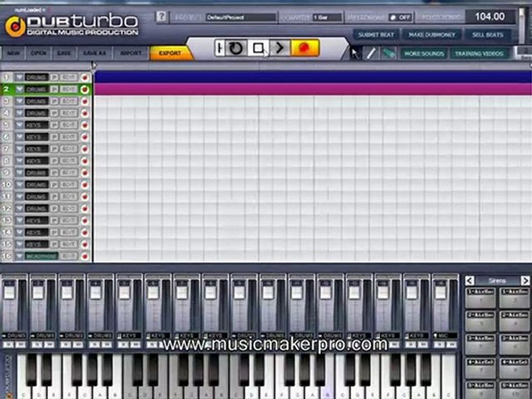Arm record for track 10
The height and width of the screenshot is (399, 532).
pos(85,185)
